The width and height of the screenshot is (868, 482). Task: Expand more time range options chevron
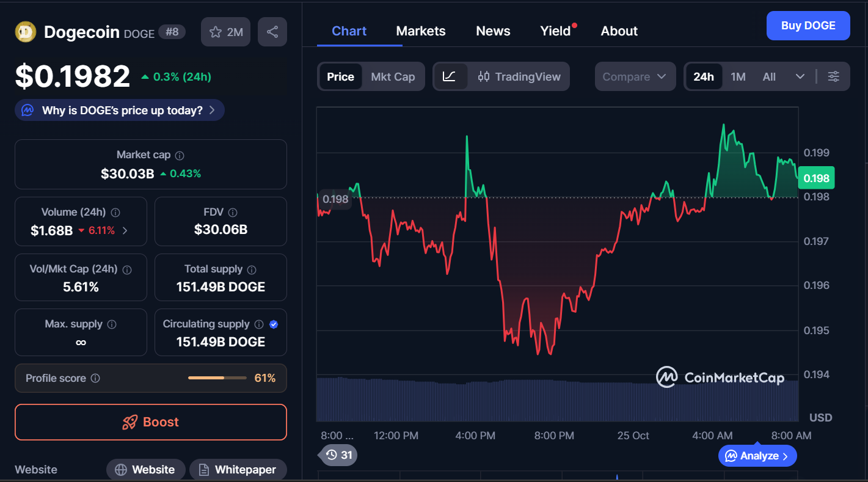click(800, 76)
